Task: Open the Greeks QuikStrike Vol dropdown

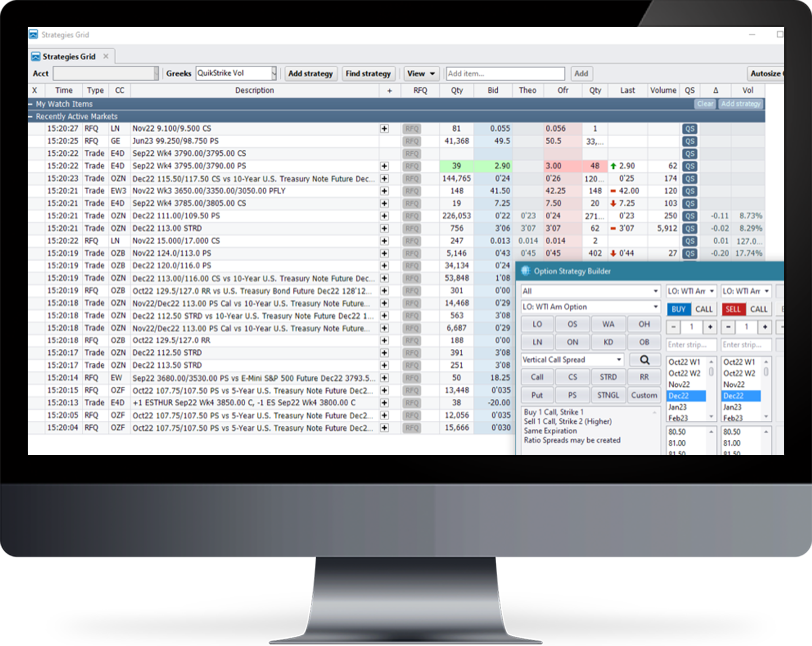Action: [x=274, y=73]
